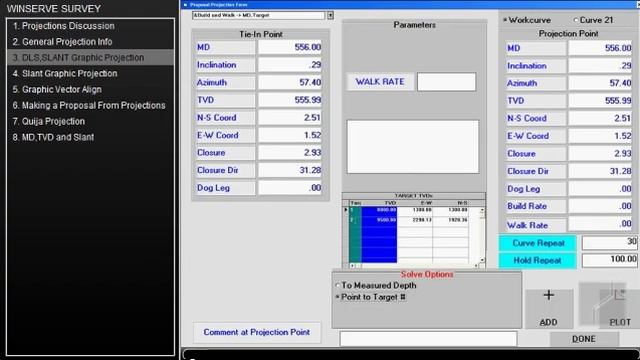Open 6. Making a Proposal From Projections
Image resolution: width=640 pixels, height=360 pixels.
[89, 105]
